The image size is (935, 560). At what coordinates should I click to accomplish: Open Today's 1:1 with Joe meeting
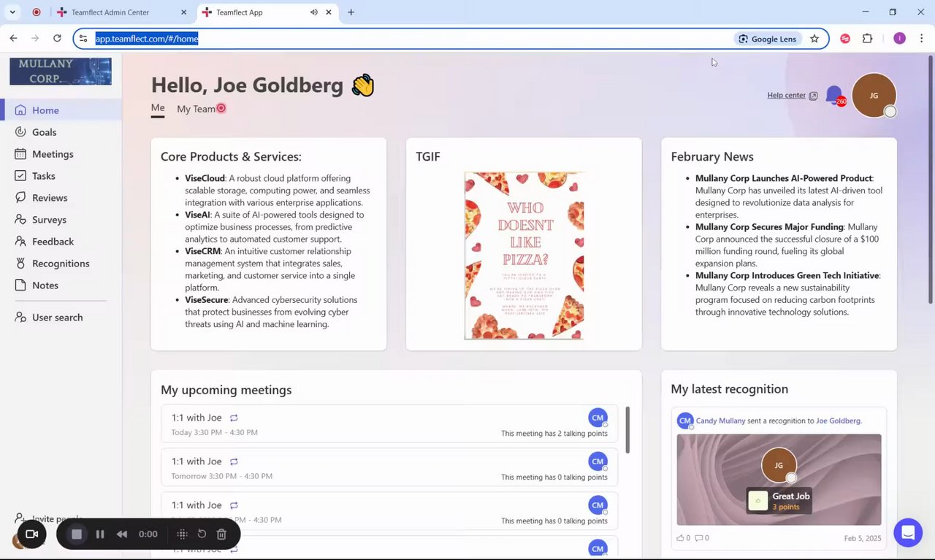(x=389, y=423)
